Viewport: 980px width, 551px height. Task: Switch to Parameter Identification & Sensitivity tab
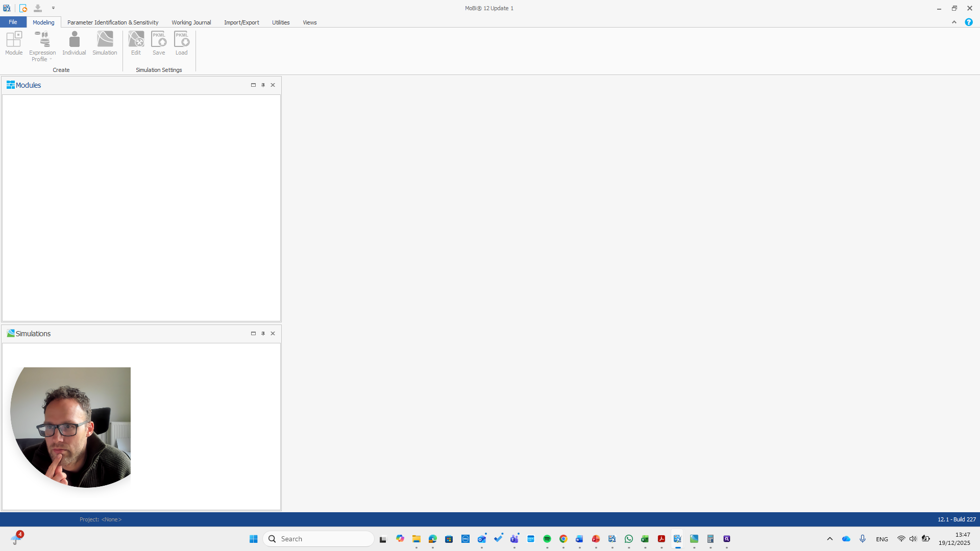(x=112, y=22)
